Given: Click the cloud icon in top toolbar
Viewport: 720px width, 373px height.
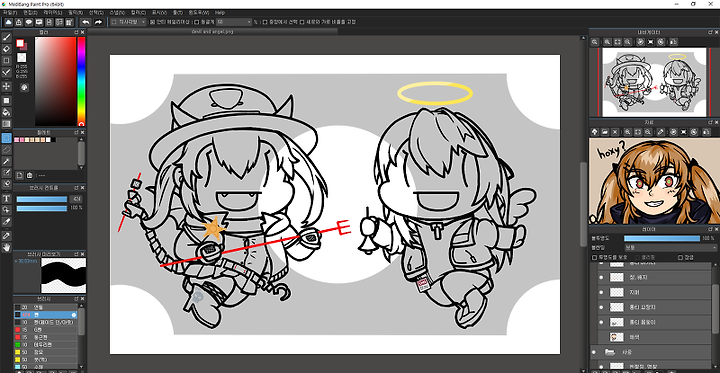Looking at the screenshot, I should (9, 22).
